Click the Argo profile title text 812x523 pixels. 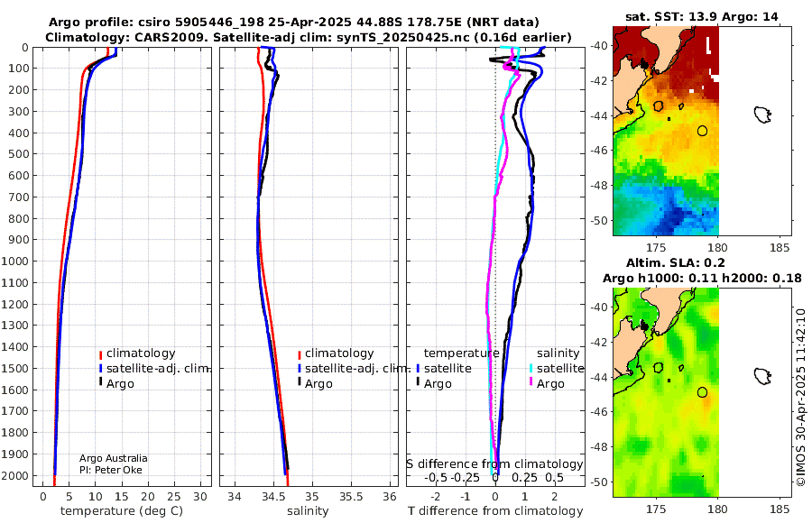[x=293, y=23]
